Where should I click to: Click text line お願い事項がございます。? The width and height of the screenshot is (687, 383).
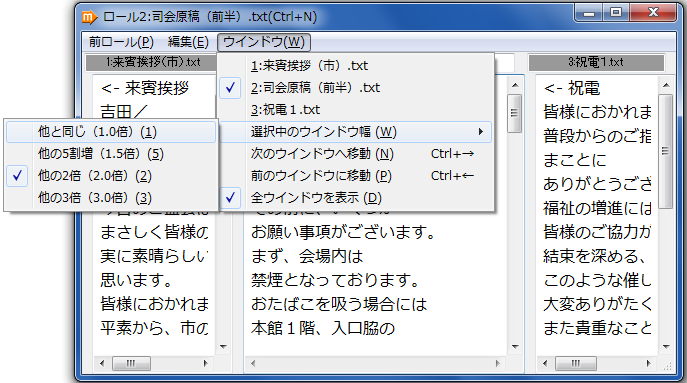pos(343,232)
